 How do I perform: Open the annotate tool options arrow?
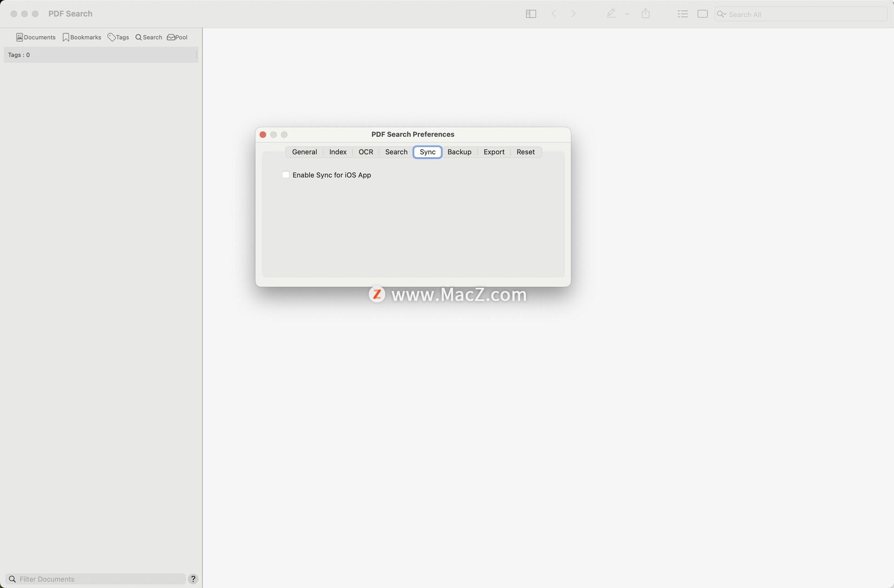click(627, 14)
